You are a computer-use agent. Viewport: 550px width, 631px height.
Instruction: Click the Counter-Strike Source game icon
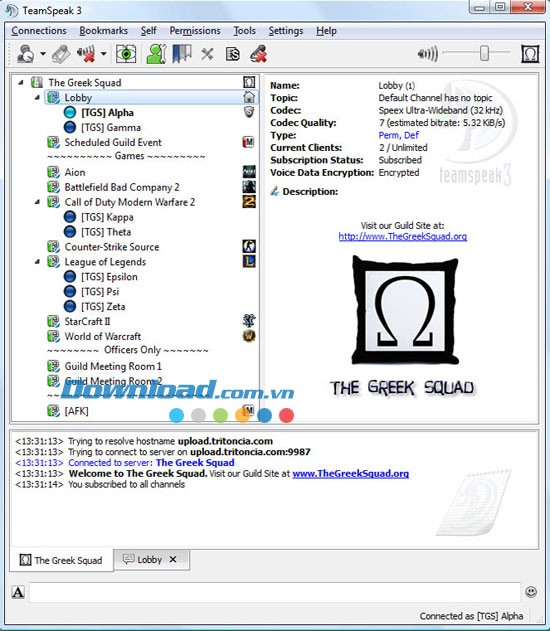(249, 246)
